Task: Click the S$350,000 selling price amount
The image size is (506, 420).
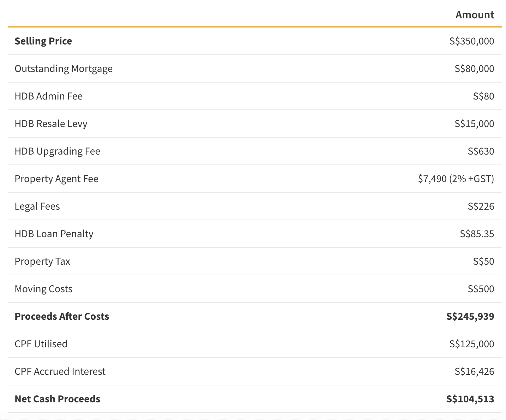Action: pyautogui.click(x=471, y=41)
